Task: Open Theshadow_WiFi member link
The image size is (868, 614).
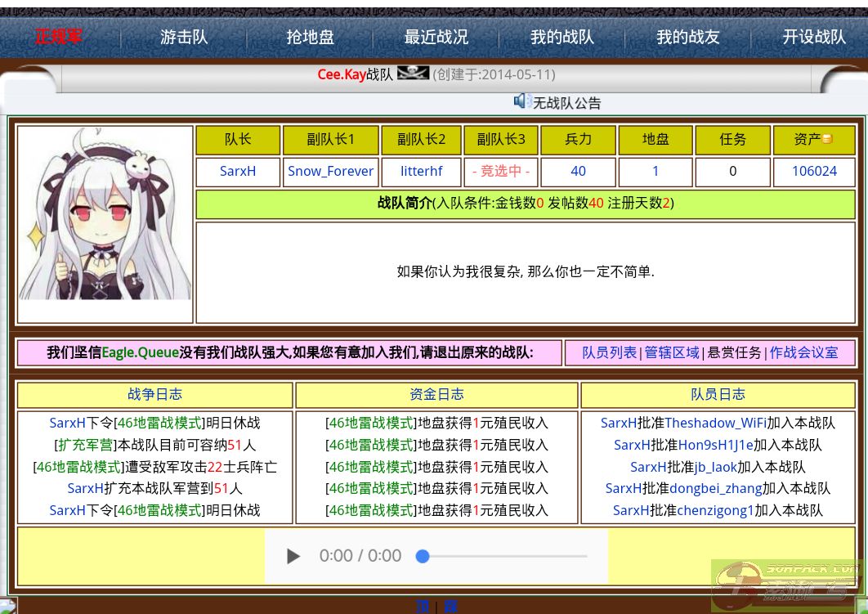Action: pos(715,423)
